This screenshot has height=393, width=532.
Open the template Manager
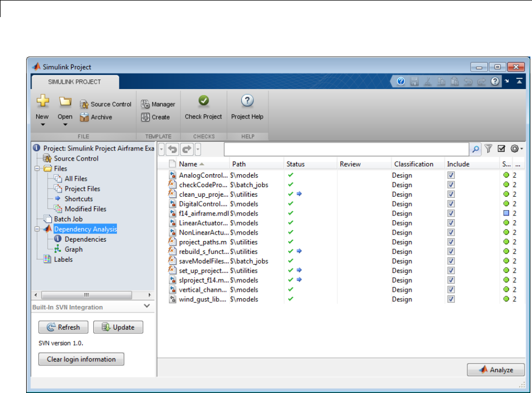(158, 104)
